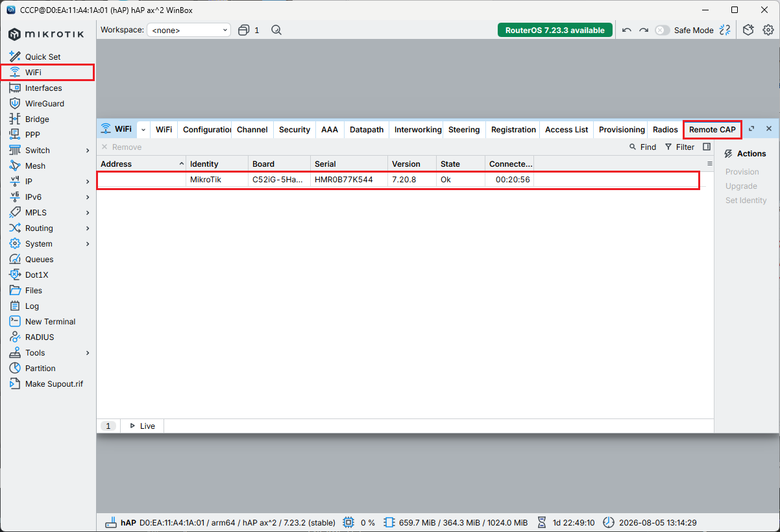This screenshot has width=780, height=532.
Task: Switch to the Provisioning tab
Action: (x=622, y=130)
